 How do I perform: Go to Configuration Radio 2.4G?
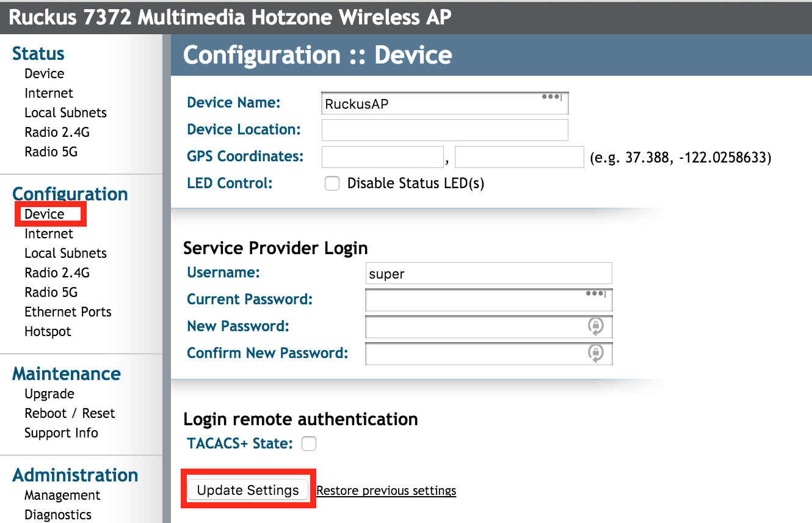57,272
